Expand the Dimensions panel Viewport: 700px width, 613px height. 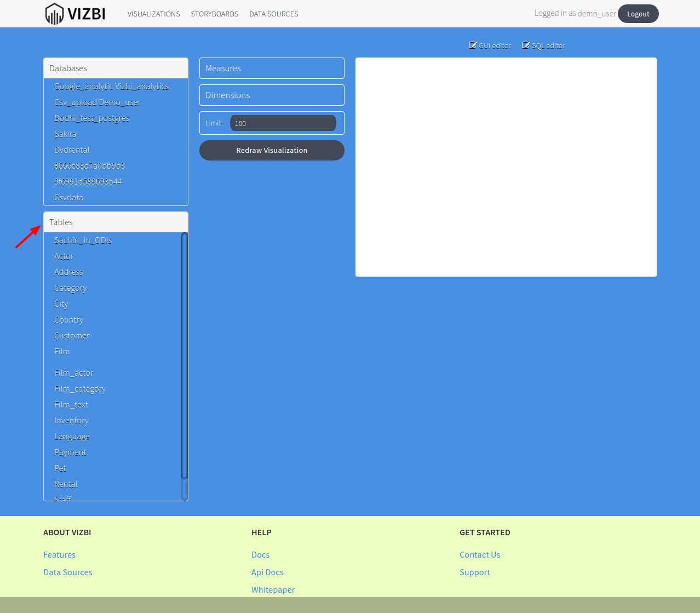(272, 95)
